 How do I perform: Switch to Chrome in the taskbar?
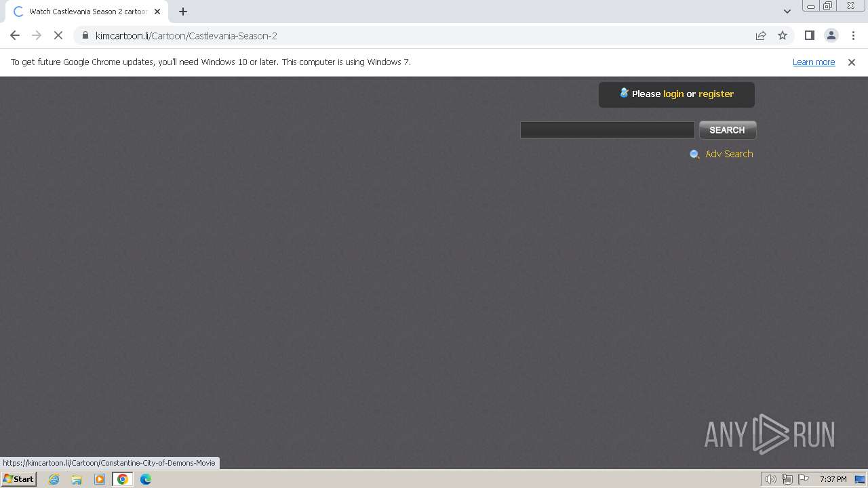coord(123,479)
